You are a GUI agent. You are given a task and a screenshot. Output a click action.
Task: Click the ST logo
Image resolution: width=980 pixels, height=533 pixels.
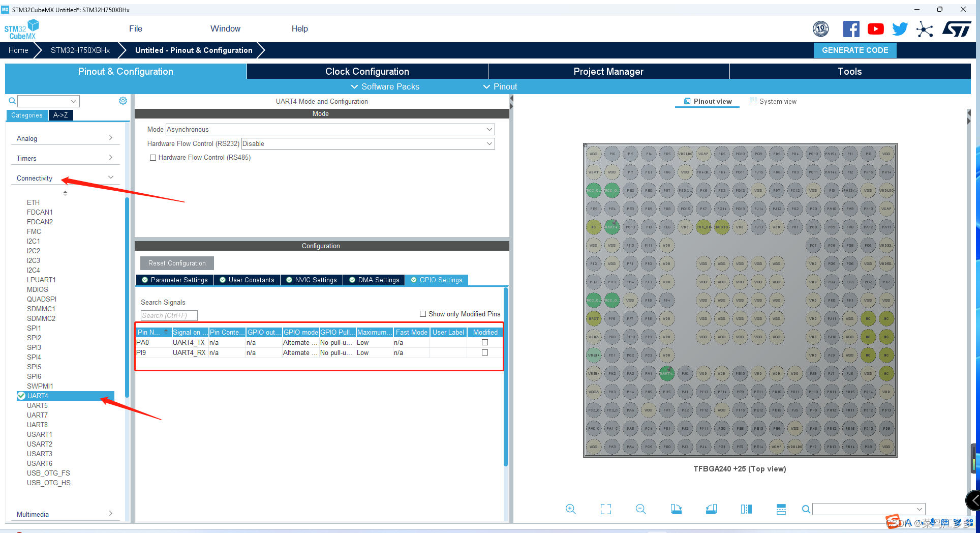(x=957, y=29)
